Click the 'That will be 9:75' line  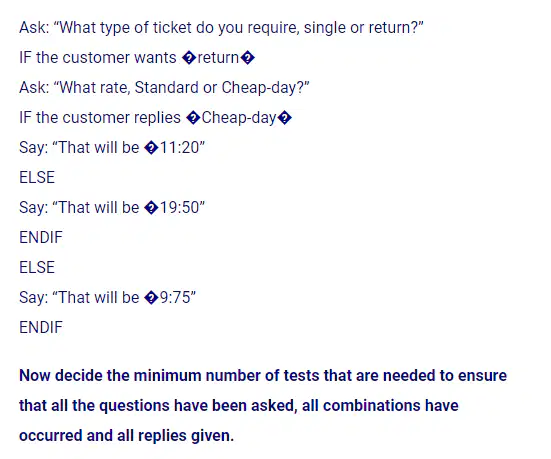pos(107,297)
